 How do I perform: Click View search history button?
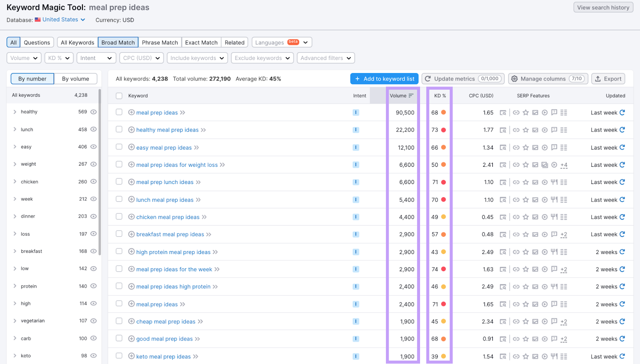pyautogui.click(x=603, y=8)
